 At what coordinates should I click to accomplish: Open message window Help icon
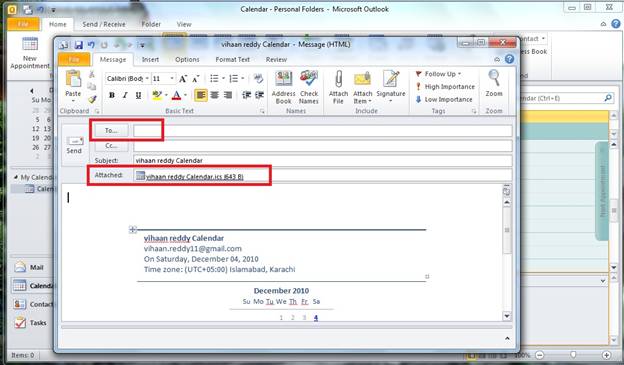click(x=509, y=59)
